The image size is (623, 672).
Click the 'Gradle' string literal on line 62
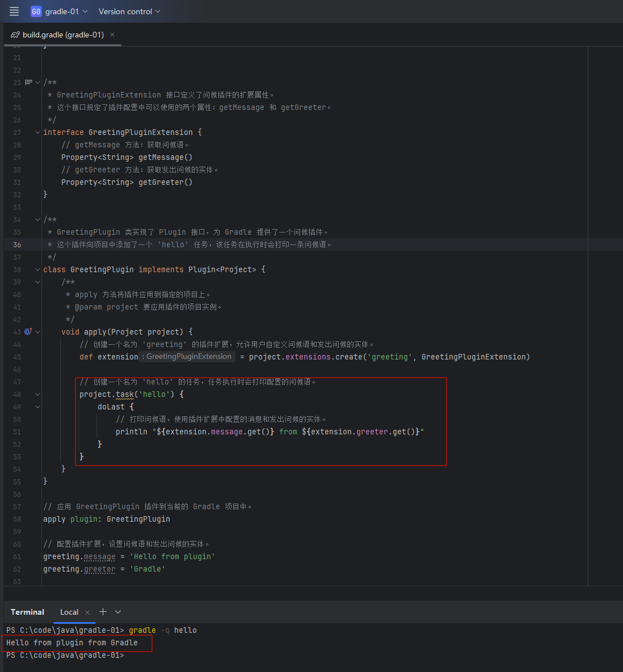click(148, 569)
